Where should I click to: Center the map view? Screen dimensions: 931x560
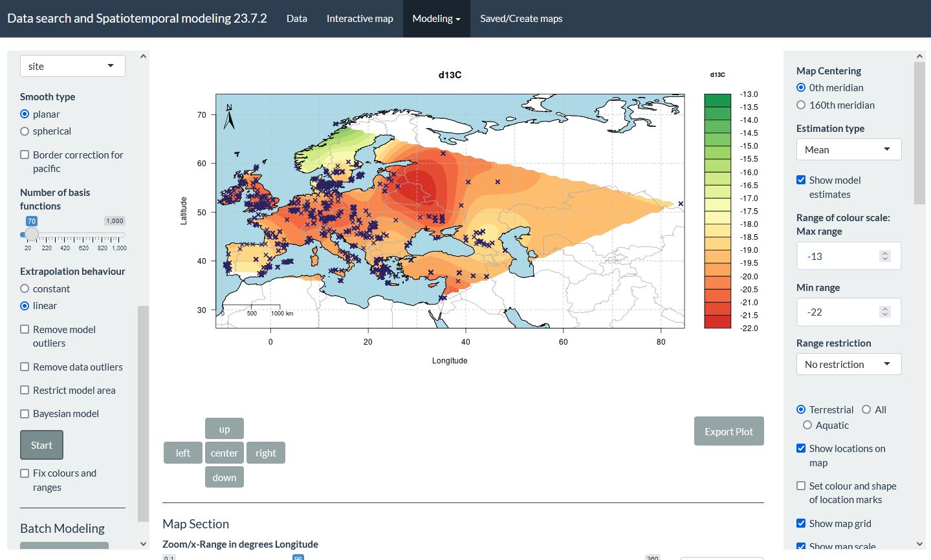point(225,453)
